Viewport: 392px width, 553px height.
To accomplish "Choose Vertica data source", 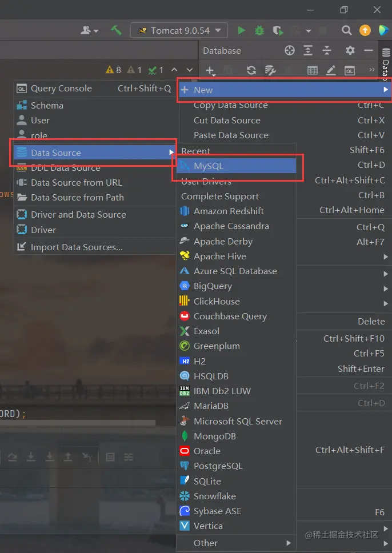I will (237, 526).
